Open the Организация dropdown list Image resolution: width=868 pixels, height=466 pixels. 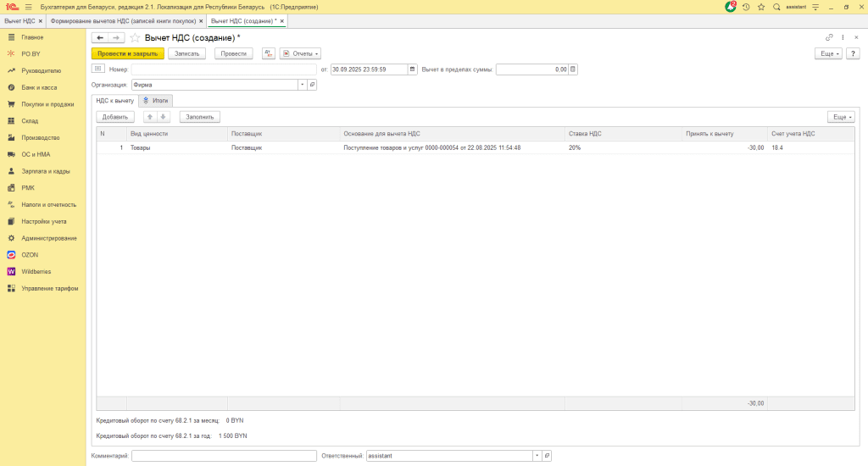(301, 85)
